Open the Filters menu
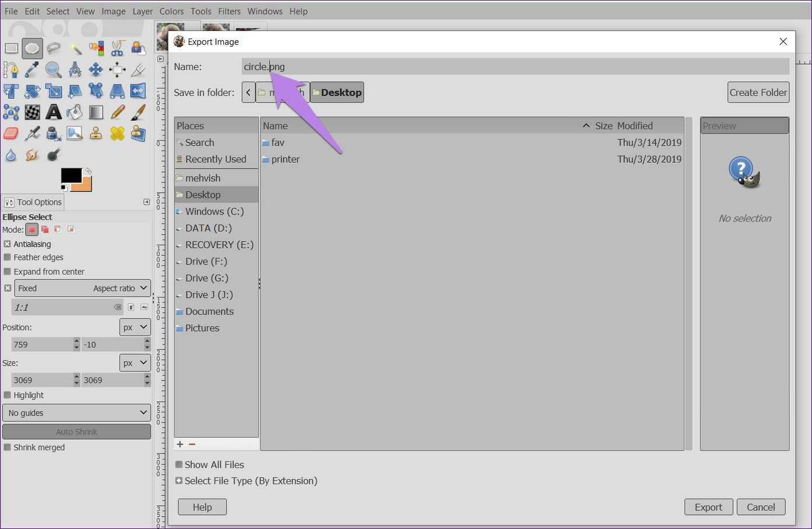Image resolution: width=812 pixels, height=529 pixels. (x=229, y=11)
